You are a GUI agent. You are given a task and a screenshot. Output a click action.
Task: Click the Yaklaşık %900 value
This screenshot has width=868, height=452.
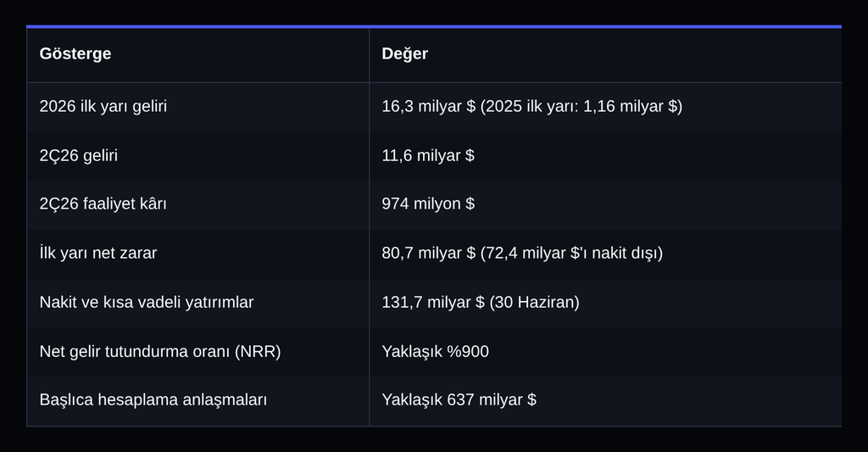(435, 352)
